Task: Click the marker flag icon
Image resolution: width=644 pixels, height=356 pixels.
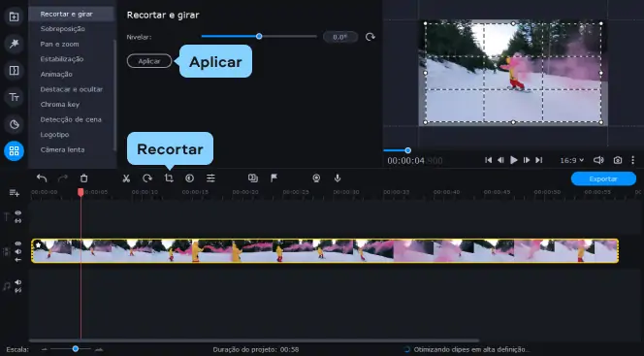Action: tap(274, 178)
